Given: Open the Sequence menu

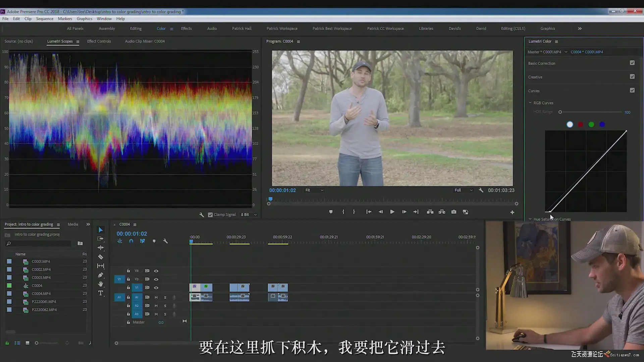Looking at the screenshot, I should (45, 19).
